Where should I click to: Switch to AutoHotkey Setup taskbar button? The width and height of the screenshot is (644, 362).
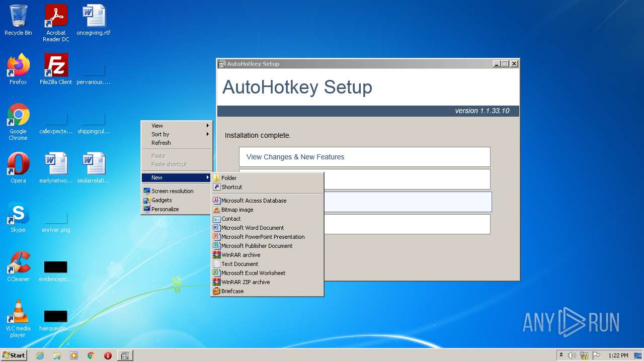[x=125, y=355]
